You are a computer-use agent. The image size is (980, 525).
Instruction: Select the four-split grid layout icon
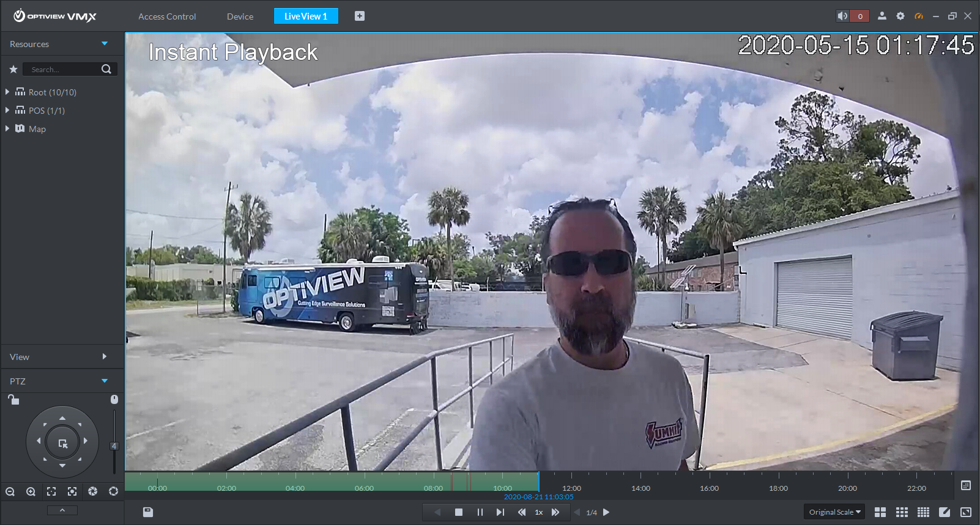(x=880, y=512)
